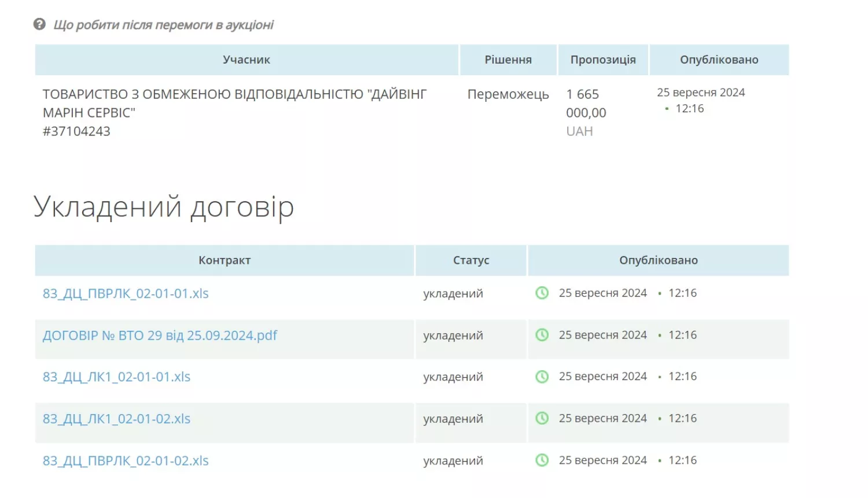Screen dimensions: 868x498
Task: Select the 'Контракт' column header
Action: pyautogui.click(x=225, y=260)
